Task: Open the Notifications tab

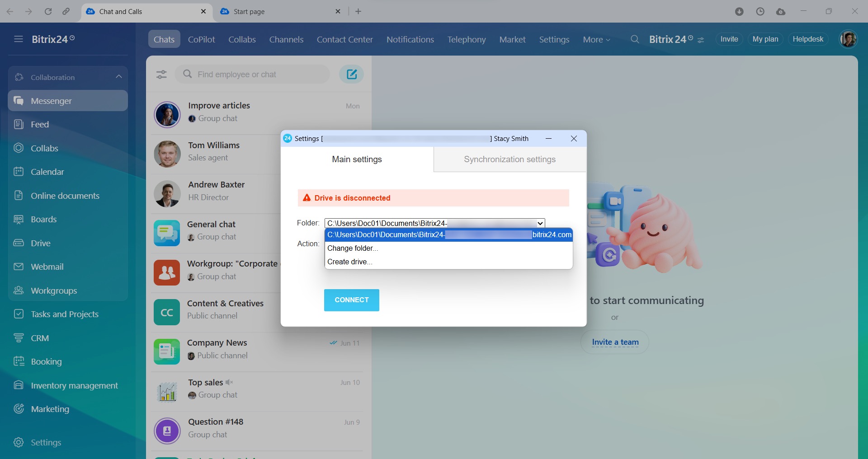Action: click(410, 39)
